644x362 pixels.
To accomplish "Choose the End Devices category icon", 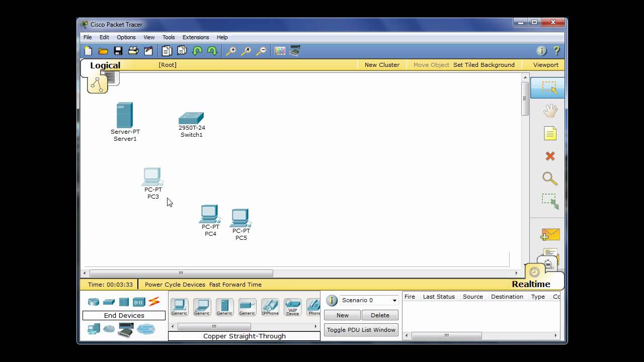I will 94,329.
